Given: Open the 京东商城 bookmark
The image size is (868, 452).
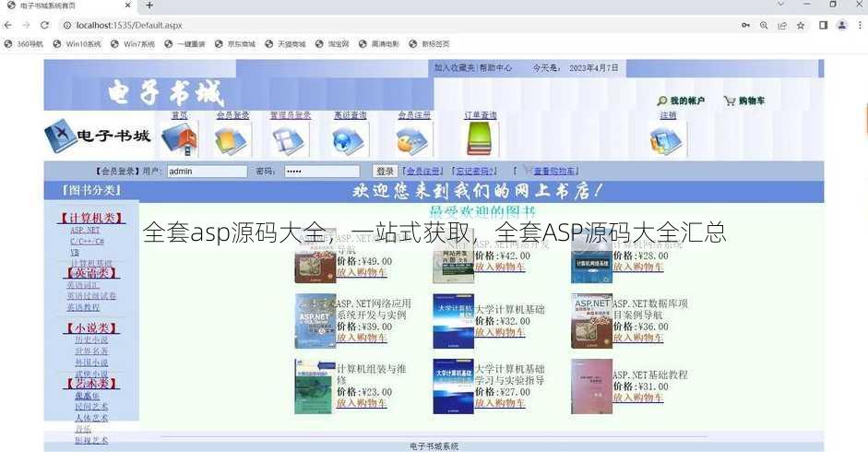Looking at the screenshot, I should pyautogui.click(x=235, y=43).
